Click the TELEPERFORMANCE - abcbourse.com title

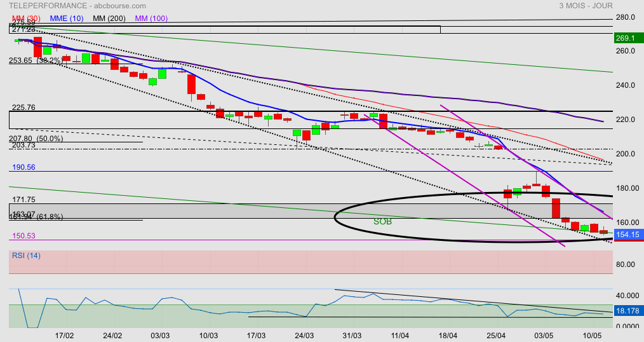click(77, 6)
